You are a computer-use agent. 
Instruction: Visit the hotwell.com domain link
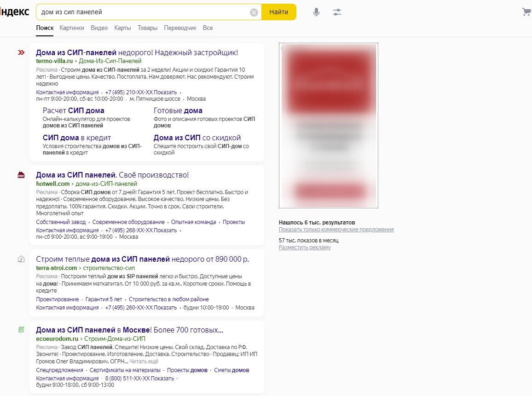tap(52, 184)
